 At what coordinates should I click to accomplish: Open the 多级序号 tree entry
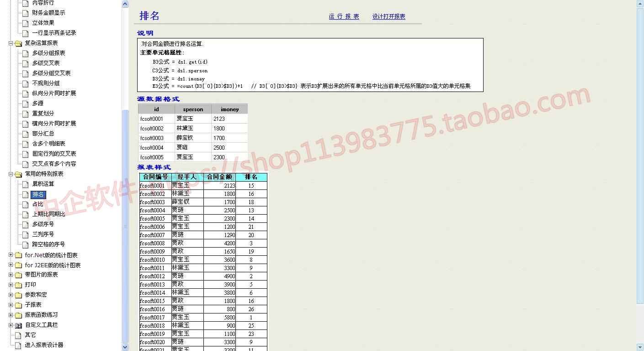(43, 224)
